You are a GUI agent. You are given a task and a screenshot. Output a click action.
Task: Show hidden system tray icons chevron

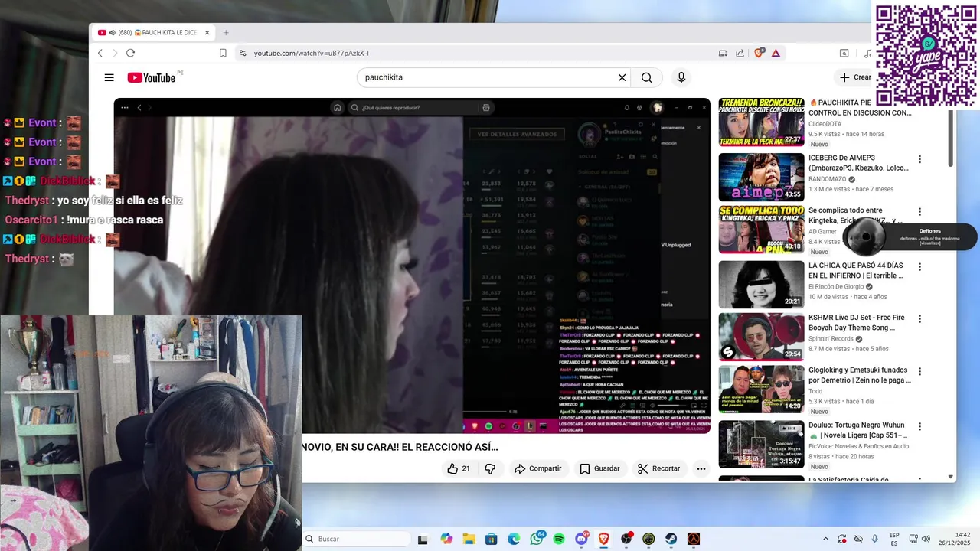click(825, 539)
